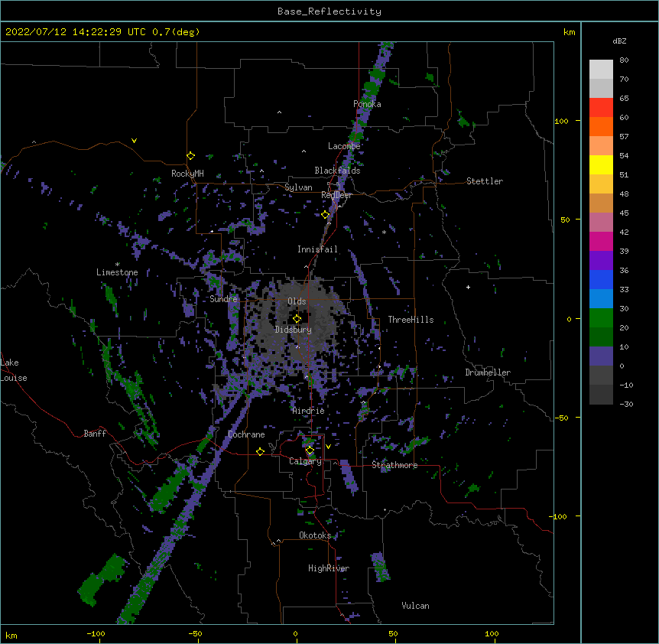Select the yellow diamond marker below RedDeer
This screenshot has width=659, height=644.
tap(325, 215)
